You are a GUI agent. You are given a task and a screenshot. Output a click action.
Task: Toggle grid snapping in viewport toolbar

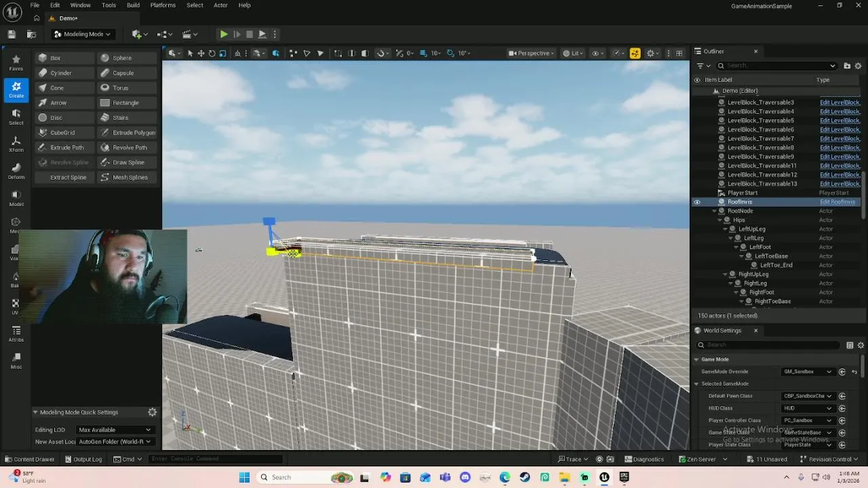click(424, 53)
